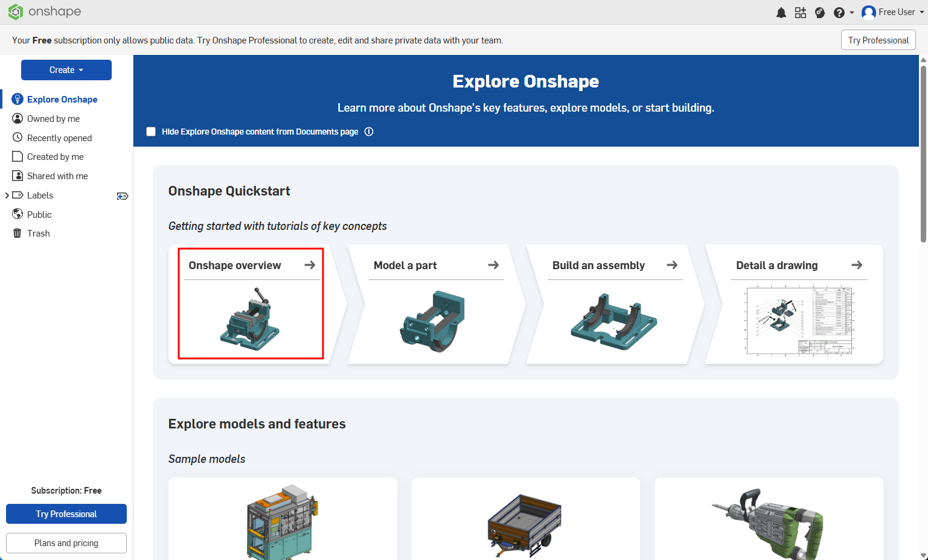Open Plans and pricing
The image size is (928, 560).
[x=66, y=542]
